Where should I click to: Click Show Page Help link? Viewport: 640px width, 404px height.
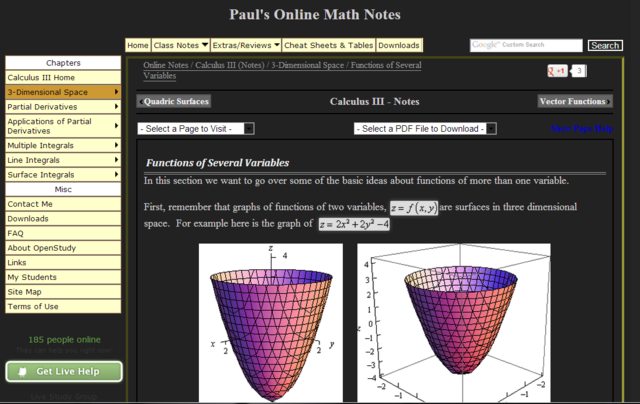click(x=582, y=129)
